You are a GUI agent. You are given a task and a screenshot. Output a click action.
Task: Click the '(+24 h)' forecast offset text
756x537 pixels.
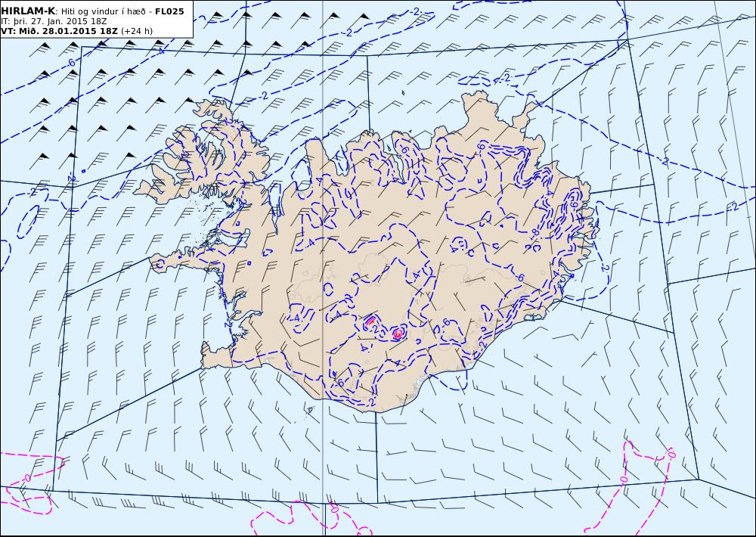click(x=136, y=31)
